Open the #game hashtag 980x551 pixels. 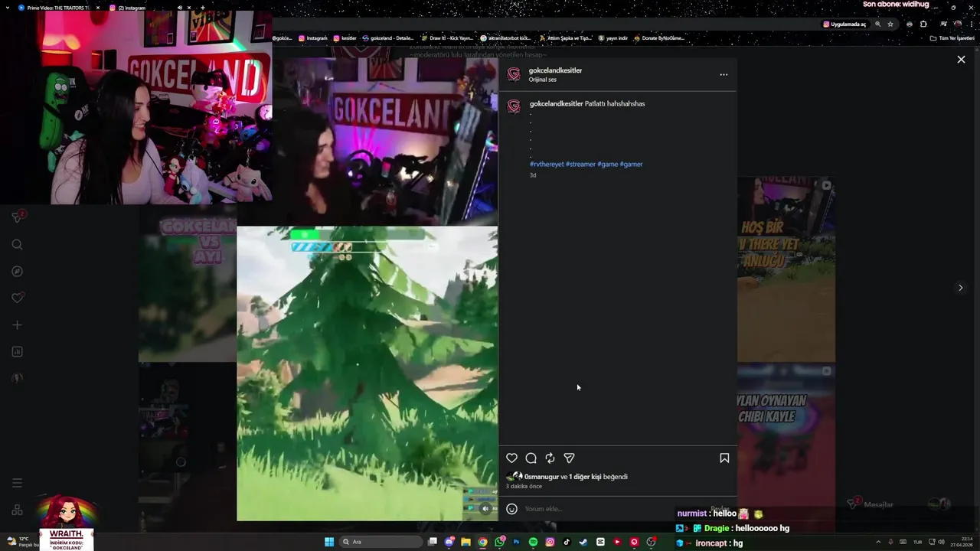(x=607, y=165)
